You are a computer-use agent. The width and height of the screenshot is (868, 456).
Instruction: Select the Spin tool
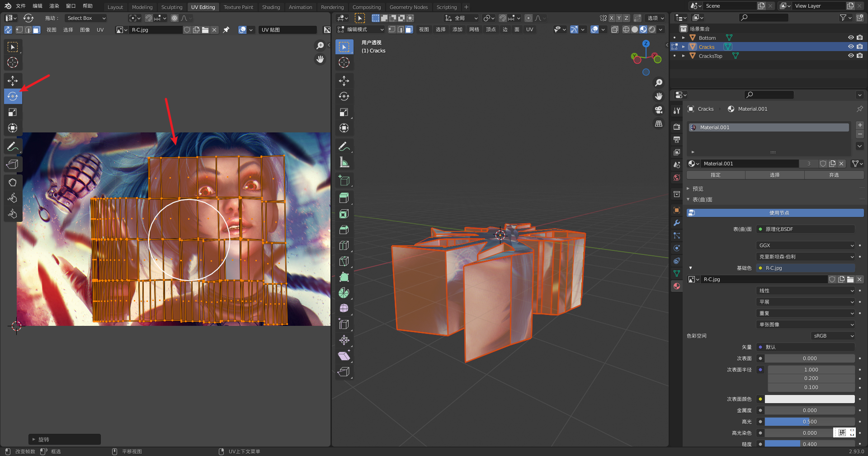click(x=344, y=293)
